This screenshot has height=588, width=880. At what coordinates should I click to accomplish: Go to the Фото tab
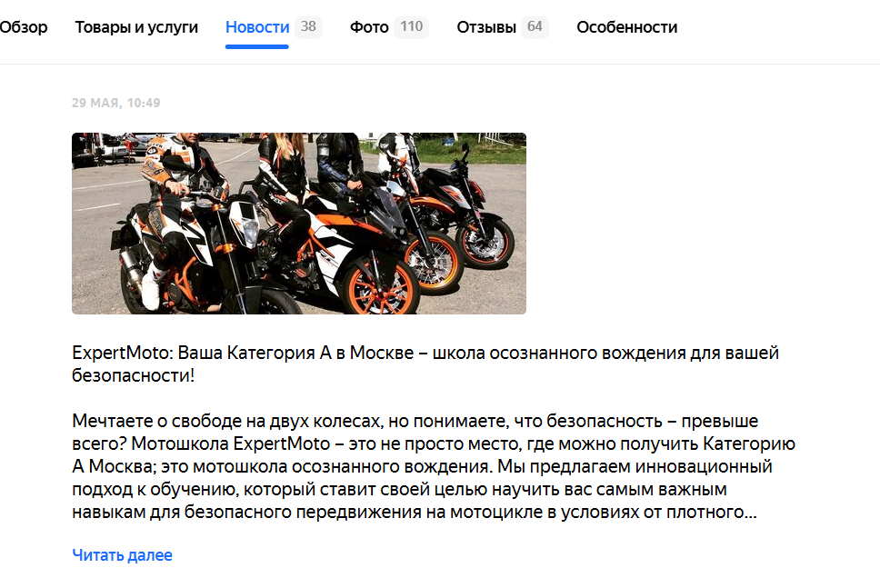coord(369,27)
